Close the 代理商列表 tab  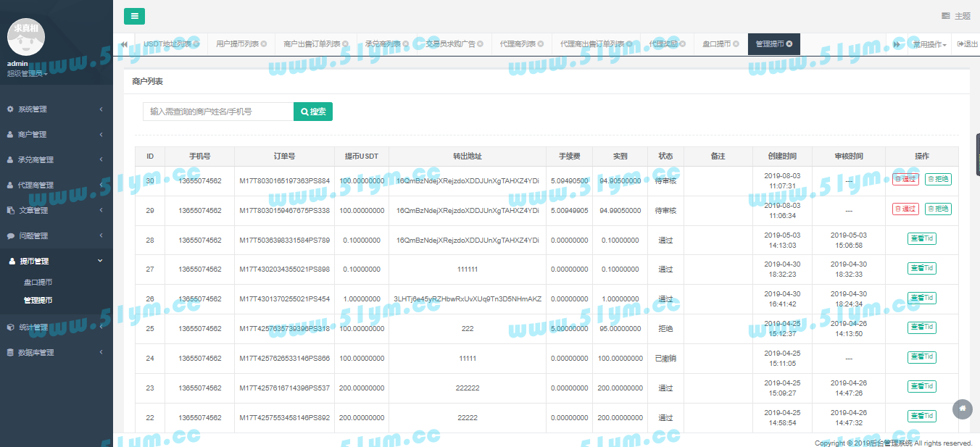point(541,44)
